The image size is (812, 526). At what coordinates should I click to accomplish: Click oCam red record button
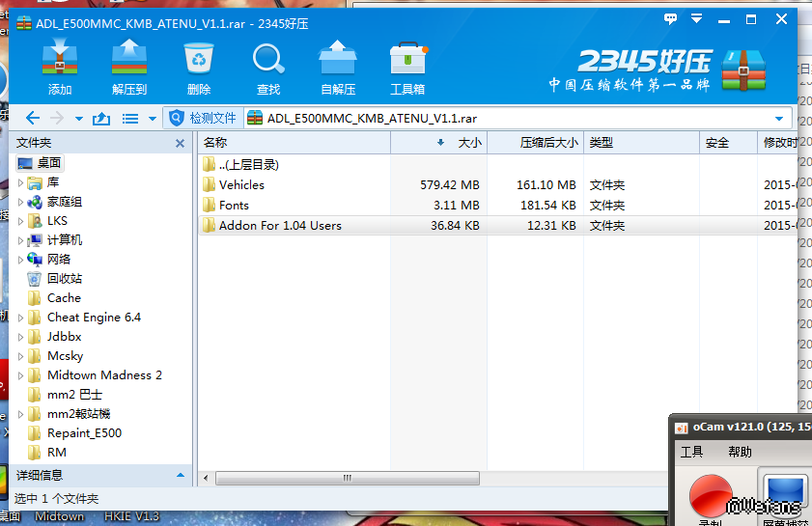pos(711,495)
